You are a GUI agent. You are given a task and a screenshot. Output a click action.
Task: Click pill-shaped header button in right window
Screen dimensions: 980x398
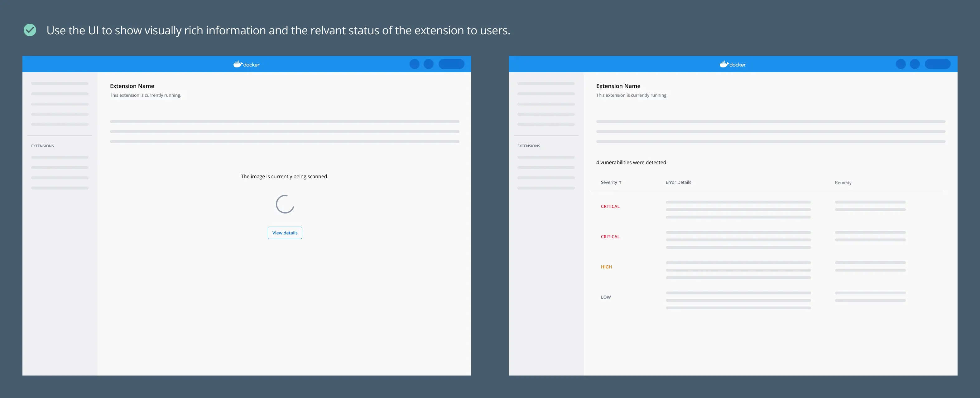[937, 64]
